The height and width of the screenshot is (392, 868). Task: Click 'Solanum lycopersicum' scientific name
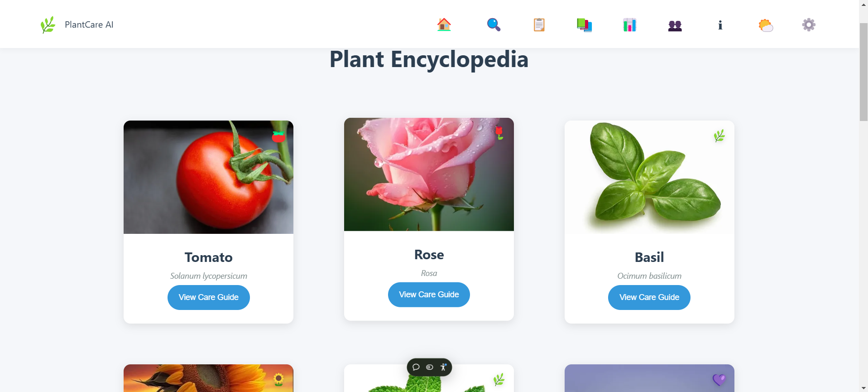click(x=209, y=276)
